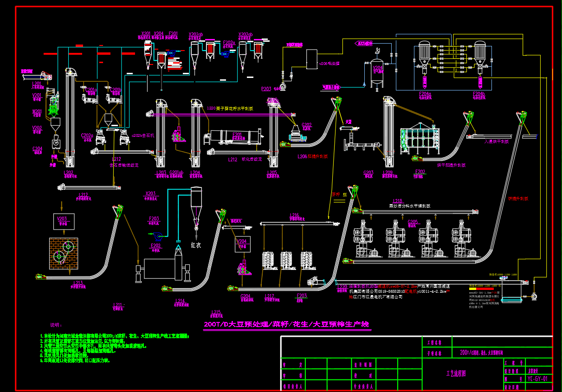Click the C201a equipment label

[x=91, y=90]
